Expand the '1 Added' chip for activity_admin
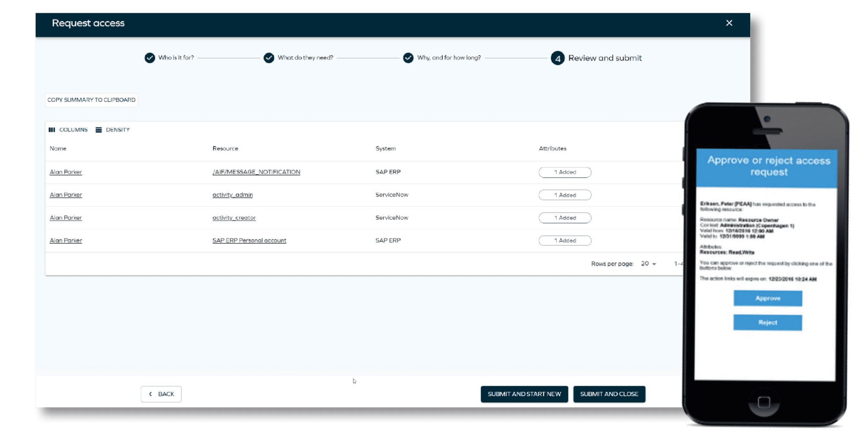Image resolution: width=868 pixels, height=434 pixels. point(565,195)
